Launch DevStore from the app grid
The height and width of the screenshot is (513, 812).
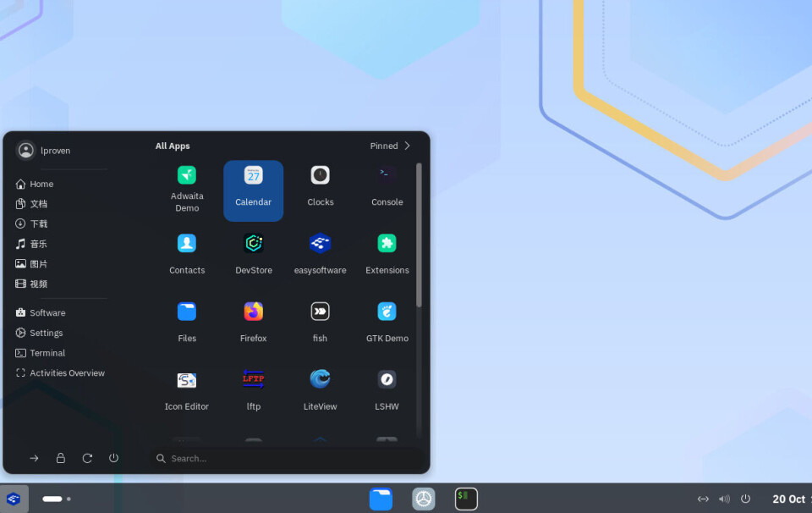tap(253, 254)
